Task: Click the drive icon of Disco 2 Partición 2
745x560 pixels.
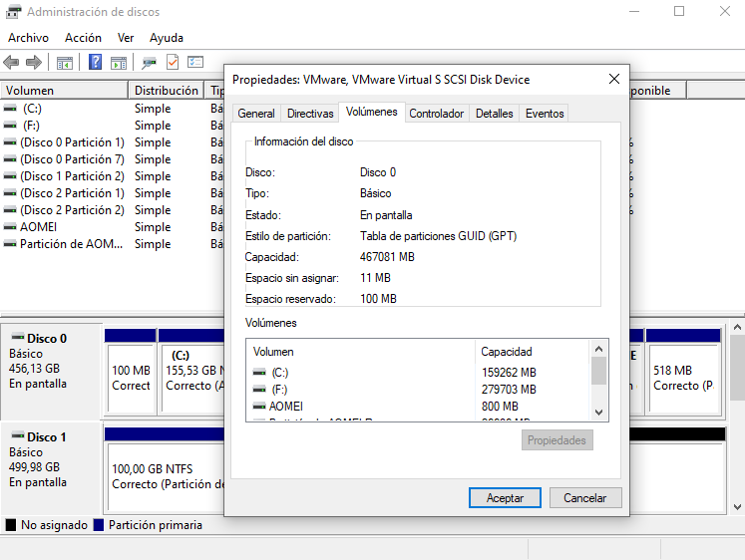Action: pos(10,210)
